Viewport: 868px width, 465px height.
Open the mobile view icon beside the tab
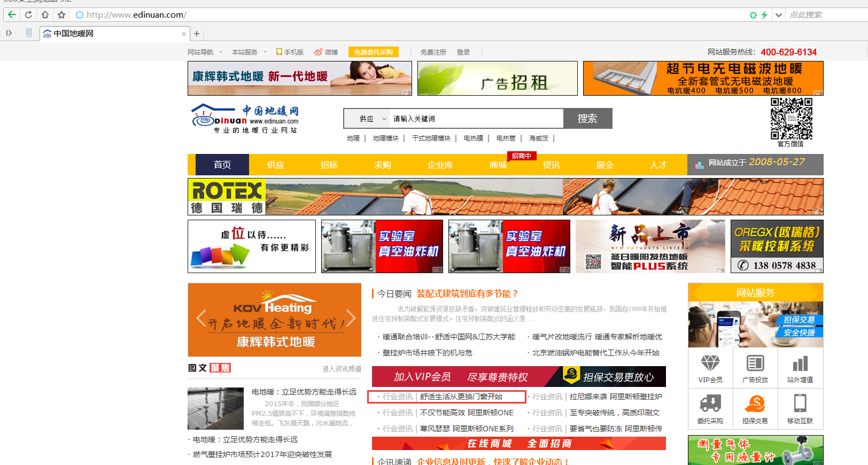point(29,33)
